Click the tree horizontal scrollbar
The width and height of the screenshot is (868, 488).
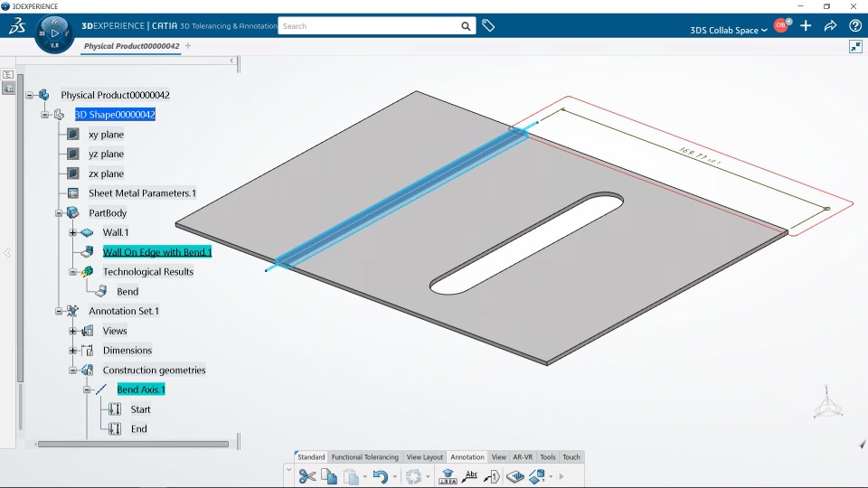[x=133, y=444]
